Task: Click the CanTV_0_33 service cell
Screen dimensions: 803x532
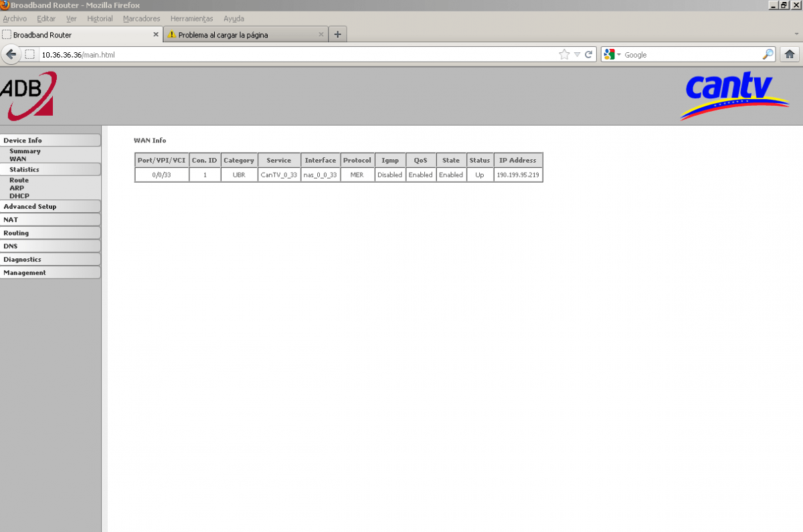Action: (x=279, y=175)
